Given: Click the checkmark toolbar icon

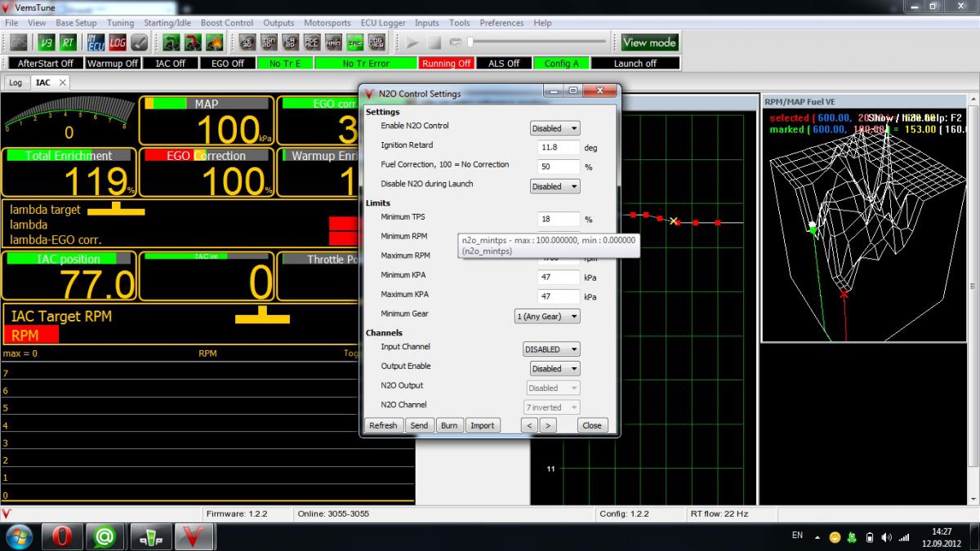Looking at the screenshot, I should (139, 42).
